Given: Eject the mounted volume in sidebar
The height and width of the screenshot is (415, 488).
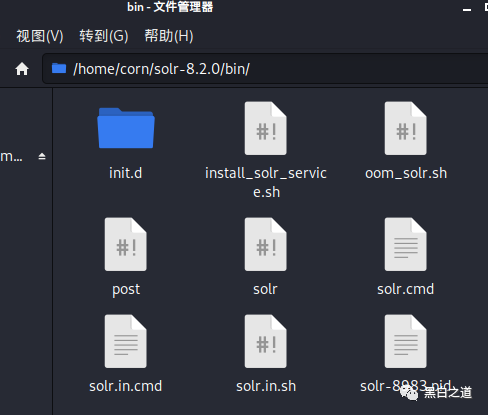Looking at the screenshot, I should (42, 156).
